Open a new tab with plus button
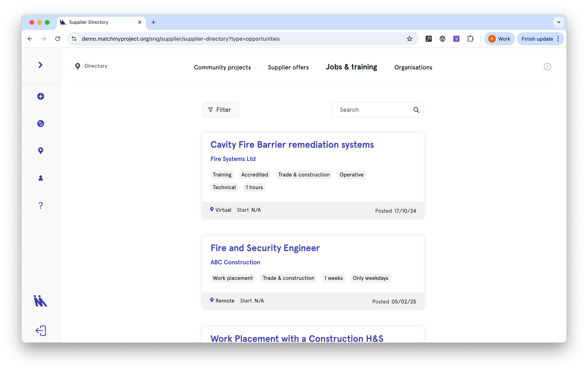This screenshot has height=371, width=588. (x=153, y=22)
